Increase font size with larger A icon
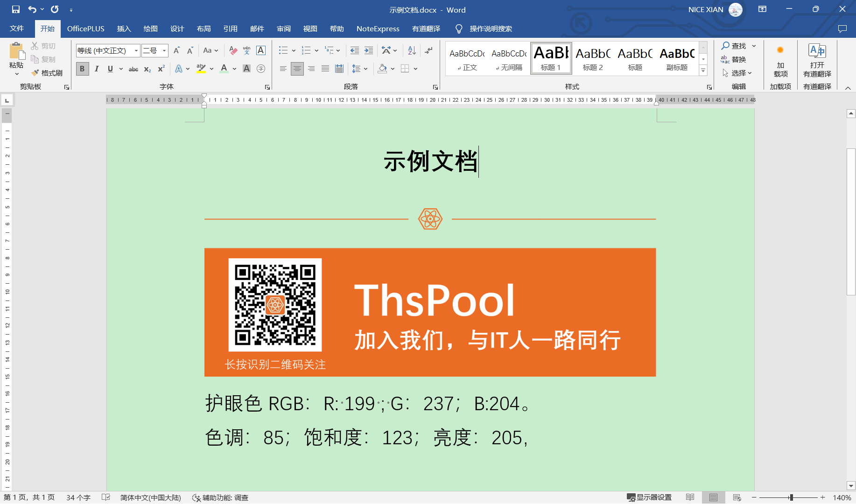The height and width of the screenshot is (504, 856). 176,50
